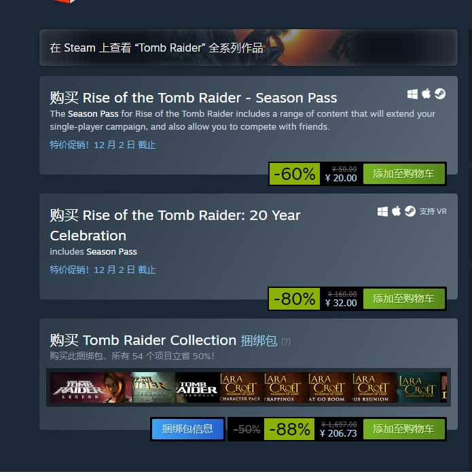472x476 pixels.
Task: Click Windows platform icon on Season Pass
Action: (412, 94)
